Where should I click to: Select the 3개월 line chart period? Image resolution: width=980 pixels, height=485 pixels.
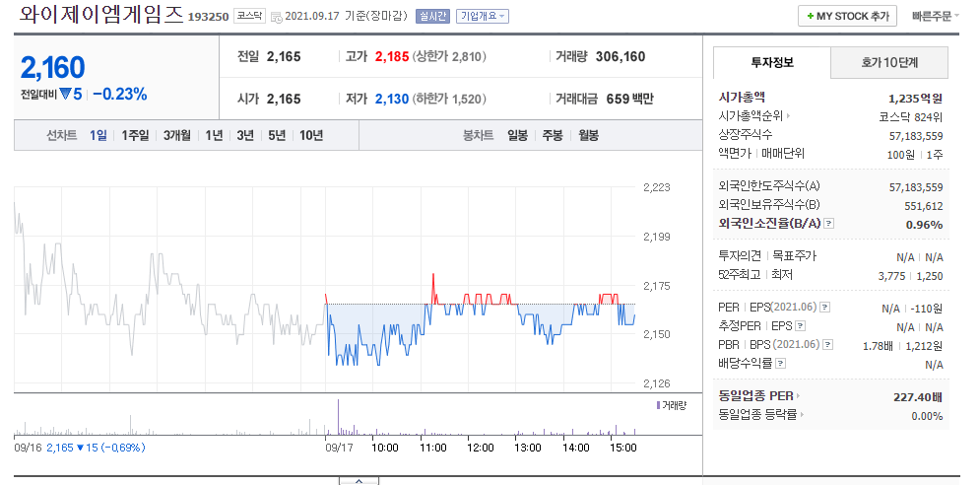coord(177,135)
